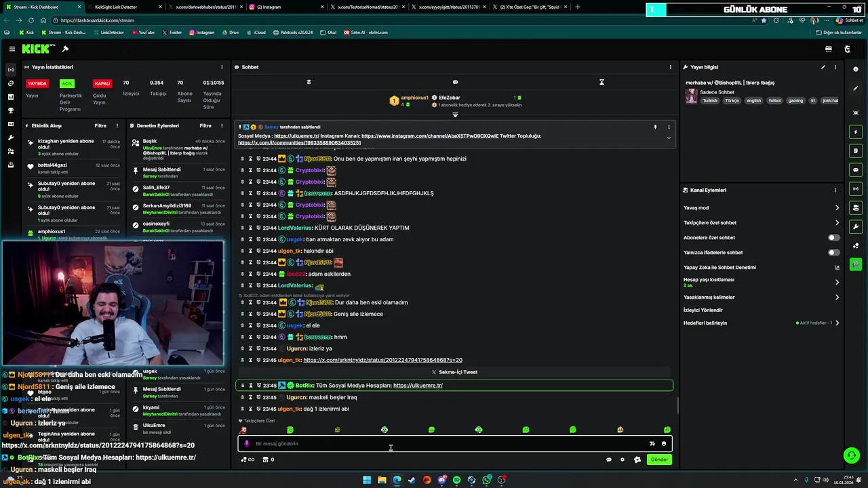Click the hourglass icon in chat header

coord(601,82)
